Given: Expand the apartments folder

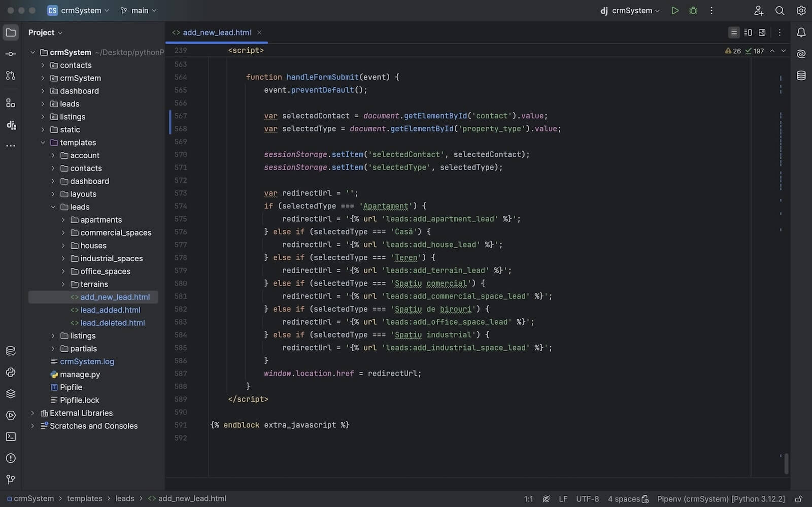Looking at the screenshot, I should (63, 220).
